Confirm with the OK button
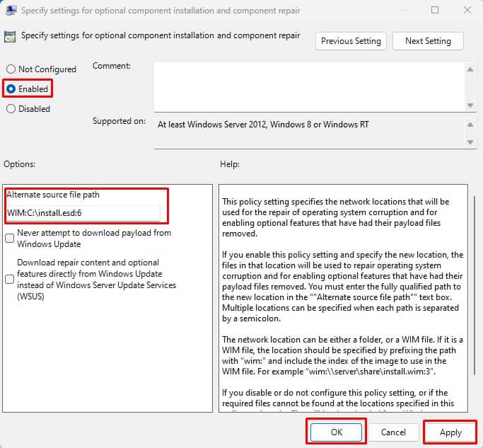This screenshot has height=448, width=483. pos(337,432)
